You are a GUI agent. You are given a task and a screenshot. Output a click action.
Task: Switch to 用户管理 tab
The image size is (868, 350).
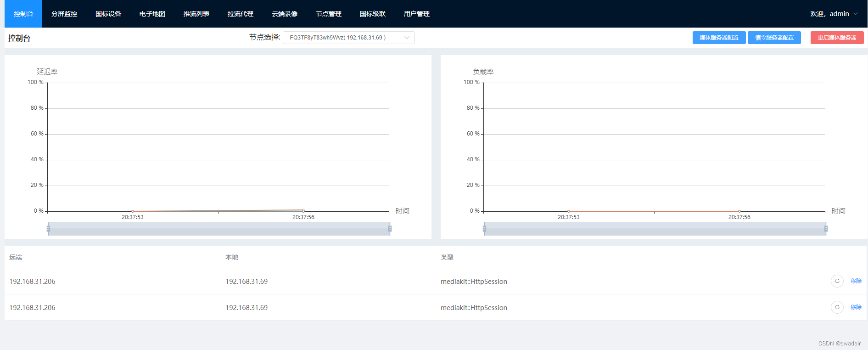tap(417, 14)
